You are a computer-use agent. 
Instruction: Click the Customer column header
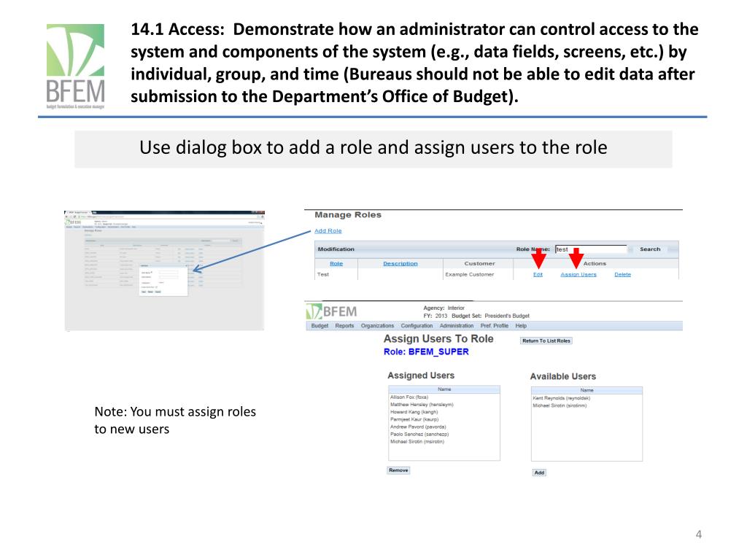479,263
